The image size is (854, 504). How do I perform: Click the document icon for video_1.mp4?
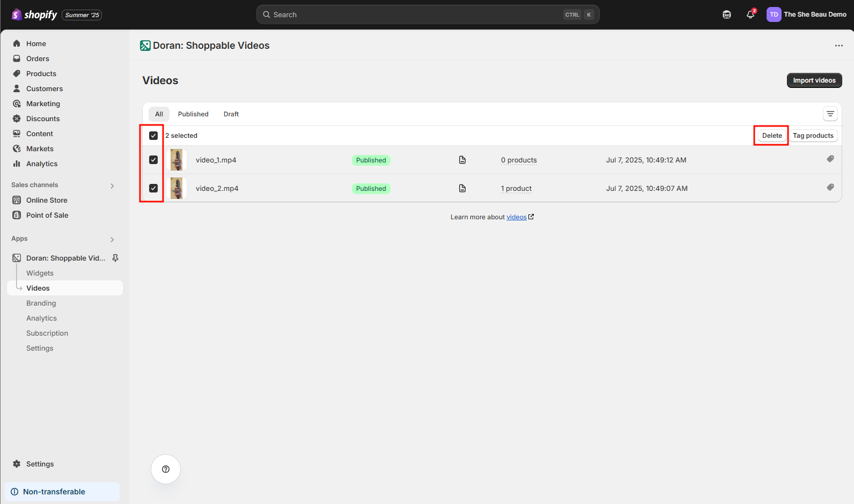(462, 160)
